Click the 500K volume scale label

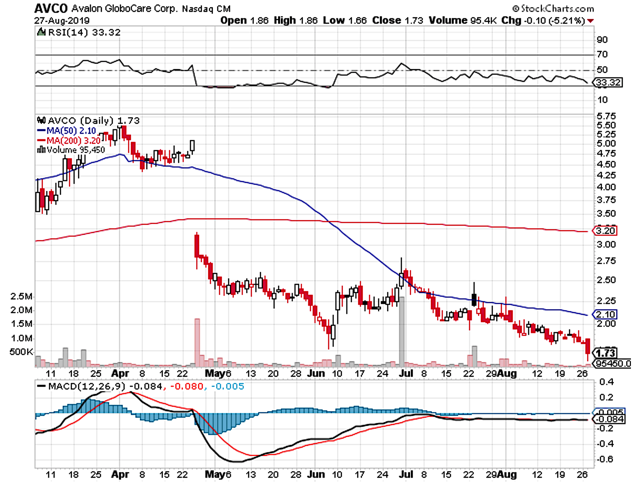[20, 352]
